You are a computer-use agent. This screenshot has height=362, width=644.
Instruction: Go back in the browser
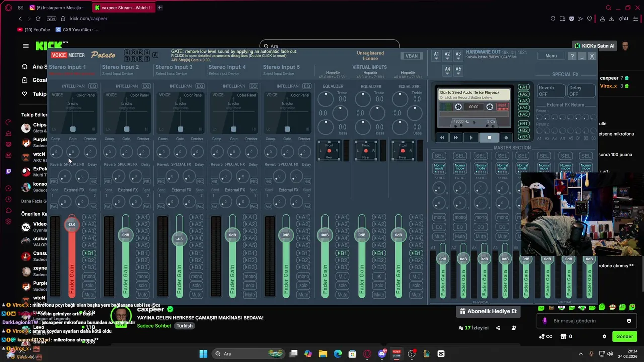20,19
